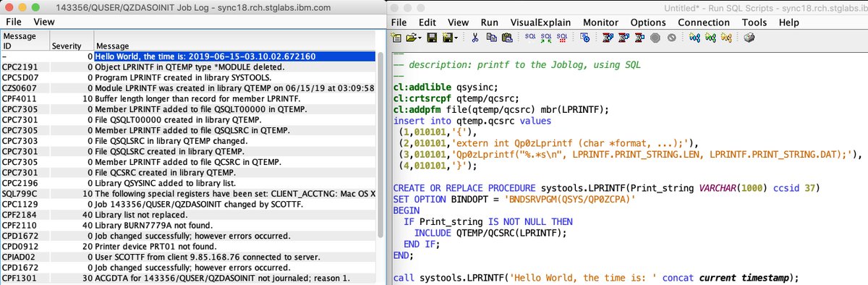The image size is (868, 285).
Task: Expand the Save As dropdown arrow
Action: coord(456,38)
